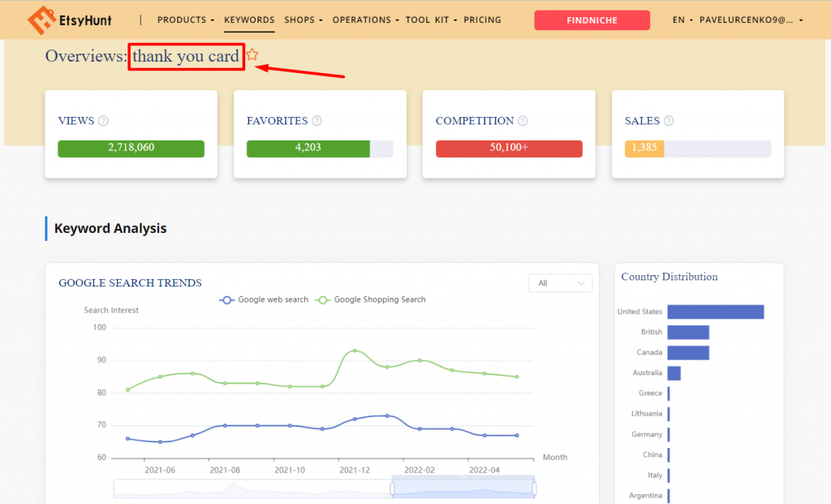
Task: Open the account menu for PAVELURCENKO9
Action: coord(751,19)
